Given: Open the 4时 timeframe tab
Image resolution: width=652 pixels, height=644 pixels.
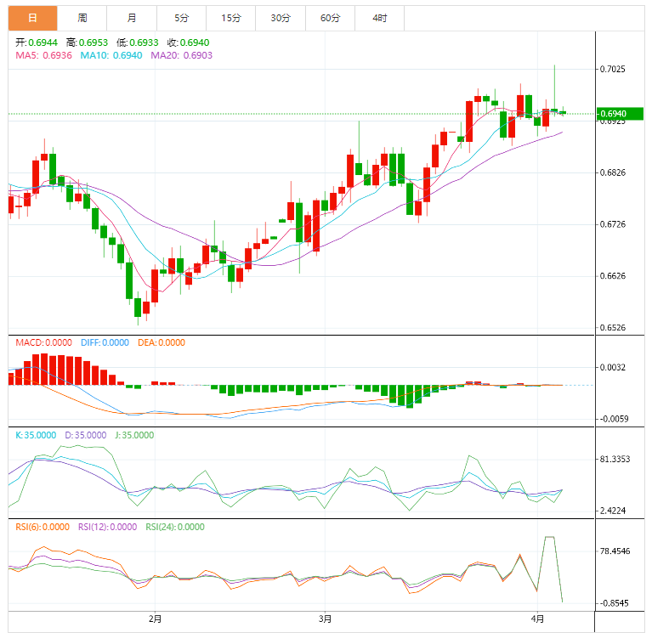Looking at the screenshot, I should (380, 19).
